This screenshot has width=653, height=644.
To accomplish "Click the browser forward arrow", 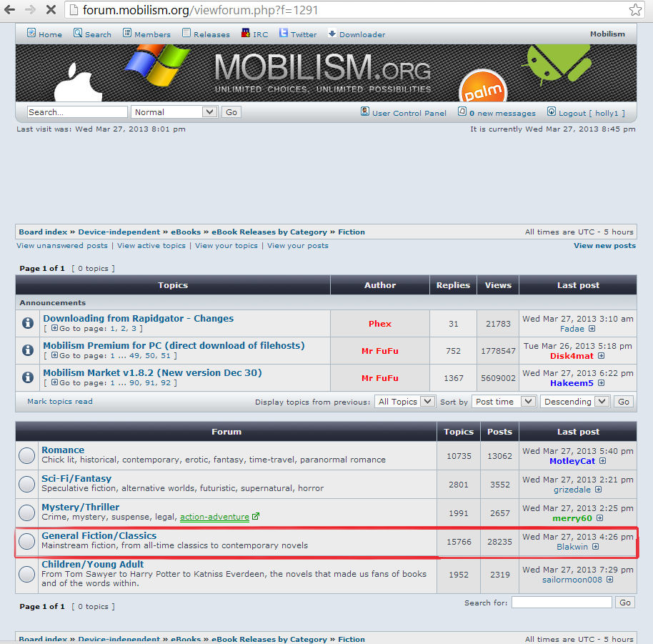I will pyautogui.click(x=30, y=9).
